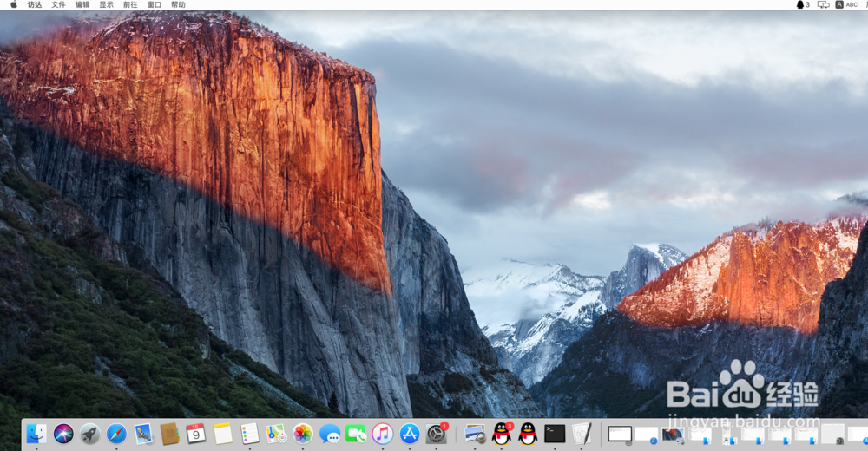This screenshot has height=451, width=868.
Task: Open the blue App Store icon
Action: 410,434
